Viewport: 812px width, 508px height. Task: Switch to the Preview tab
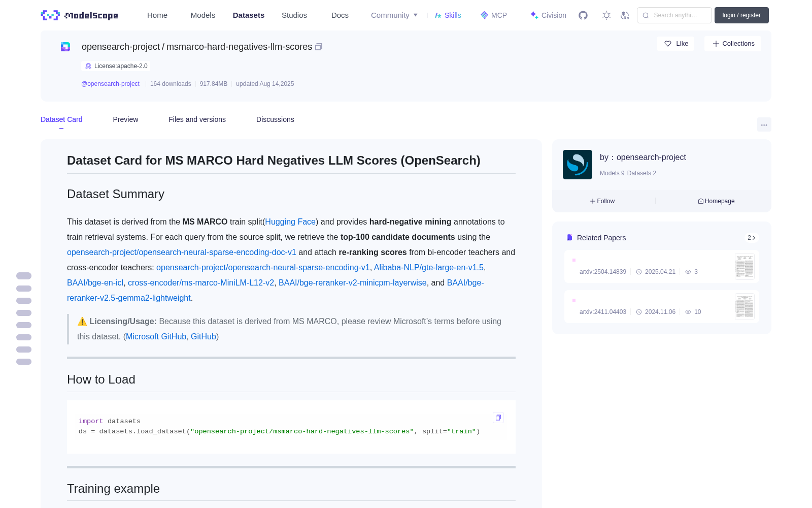click(125, 119)
